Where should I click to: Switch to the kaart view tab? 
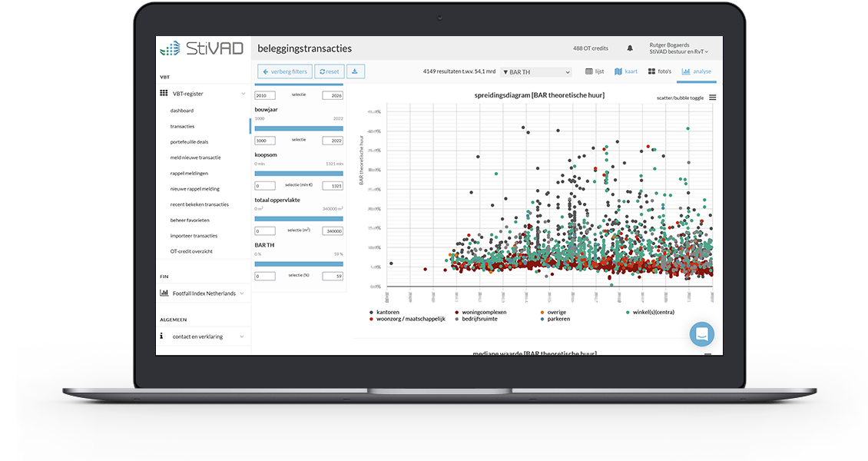point(626,71)
